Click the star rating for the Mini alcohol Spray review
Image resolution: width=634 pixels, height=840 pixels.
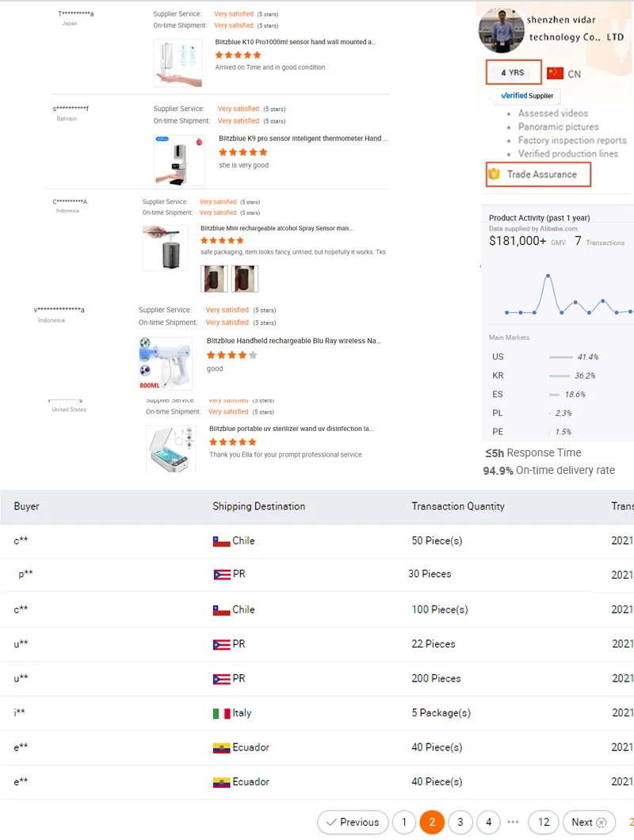(x=222, y=241)
